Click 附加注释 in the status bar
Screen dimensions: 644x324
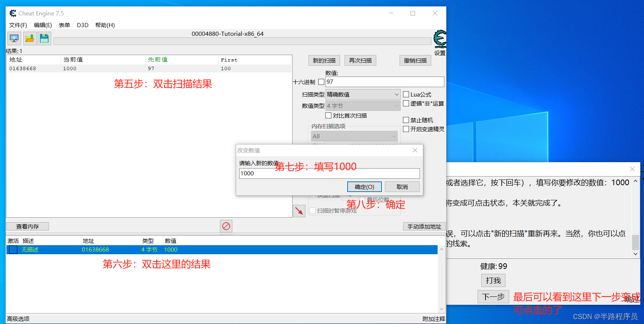[434, 319]
